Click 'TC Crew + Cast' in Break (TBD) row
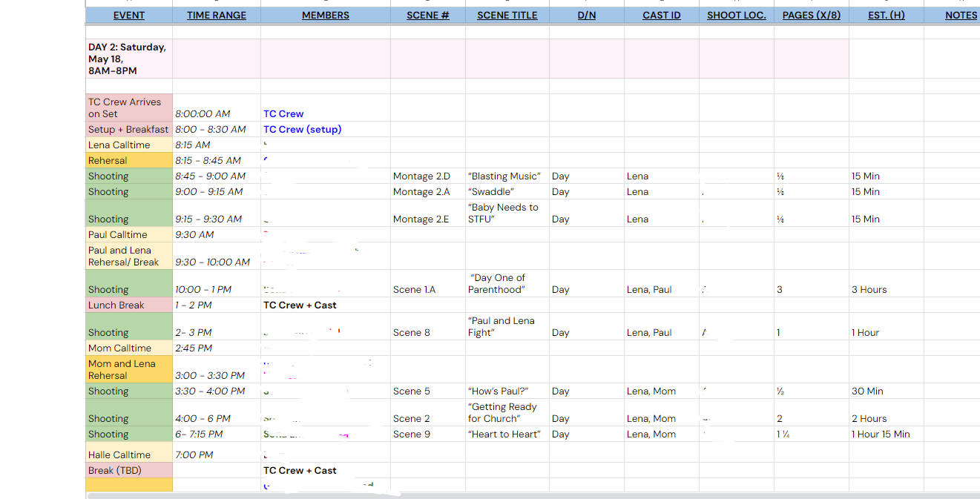 (x=326, y=470)
